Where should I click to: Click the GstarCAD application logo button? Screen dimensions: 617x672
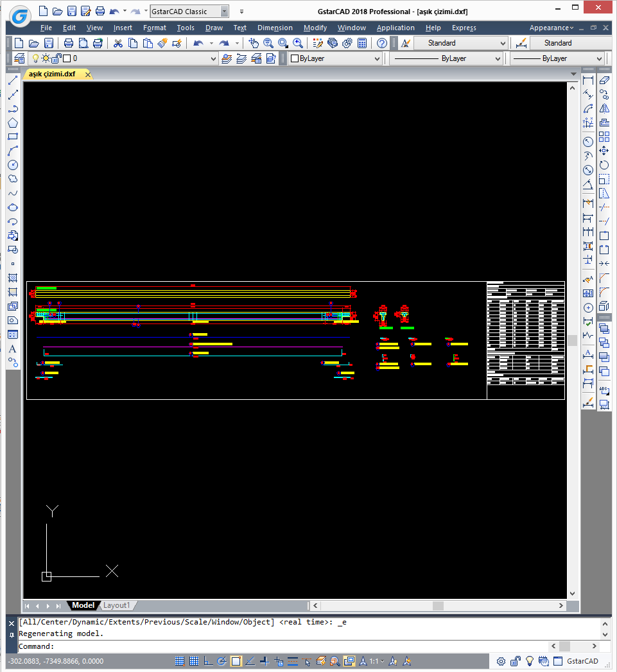pyautogui.click(x=20, y=16)
